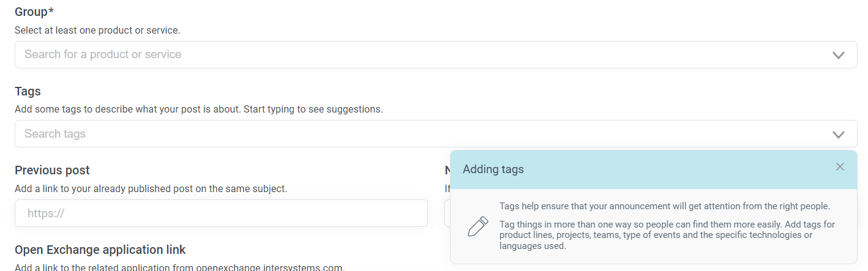Viewport: 868px width, 271px height.
Task: Click the partly hidden field right of Previous post
Action: point(447,213)
